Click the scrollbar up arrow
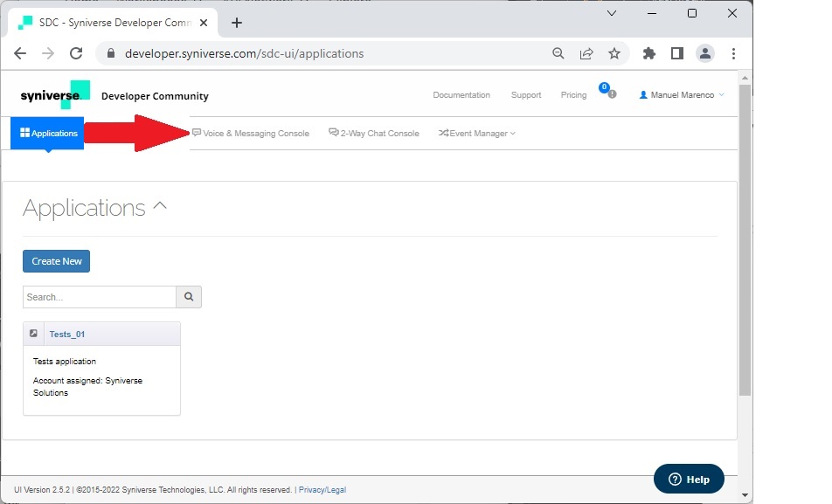 (x=745, y=78)
